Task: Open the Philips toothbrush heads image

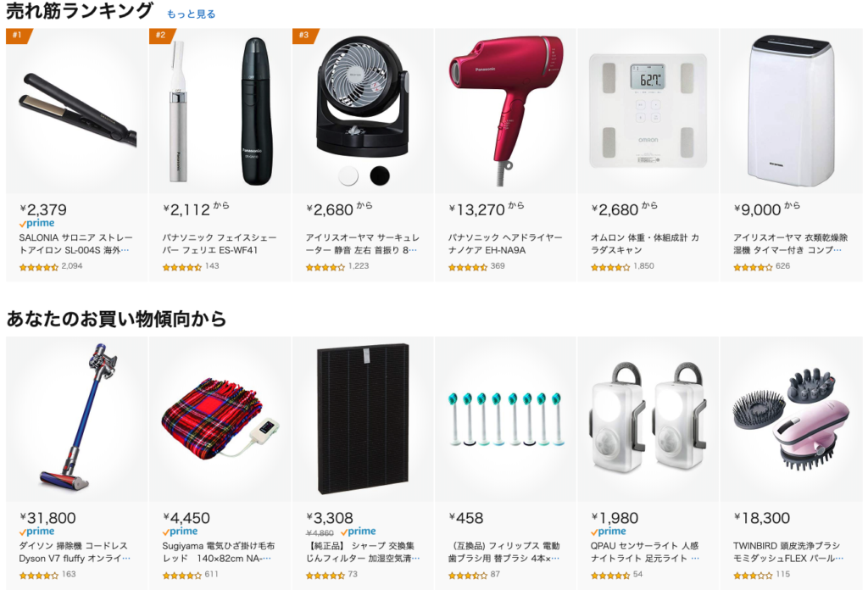Action: 505,419
